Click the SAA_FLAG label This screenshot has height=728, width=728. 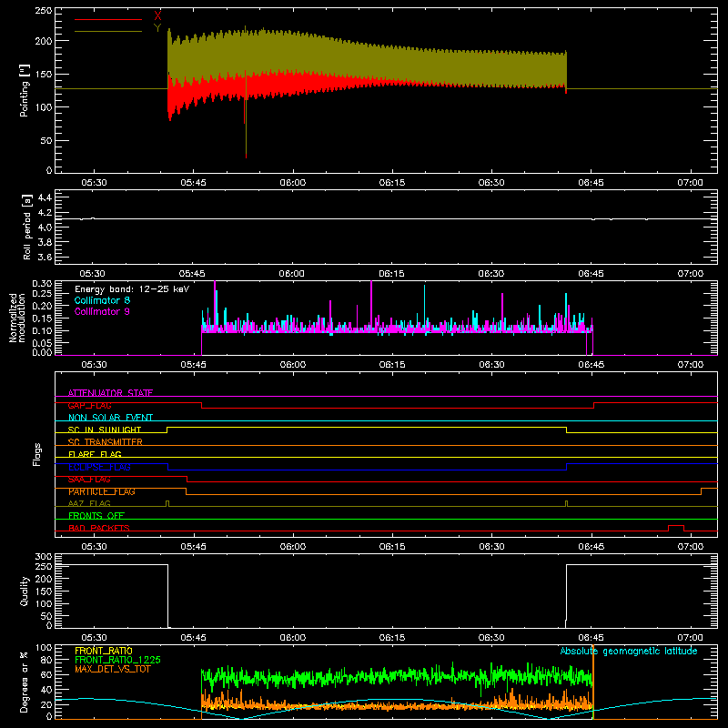click(89, 480)
